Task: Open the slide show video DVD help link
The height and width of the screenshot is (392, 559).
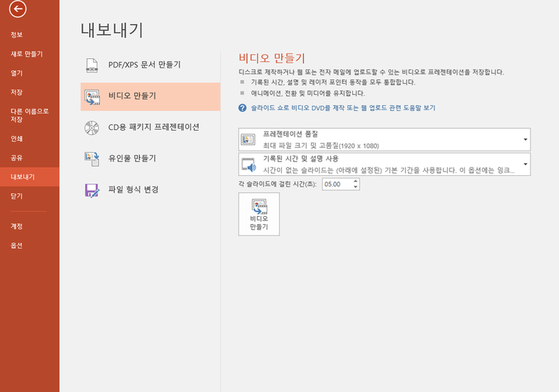Action: pyautogui.click(x=343, y=107)
